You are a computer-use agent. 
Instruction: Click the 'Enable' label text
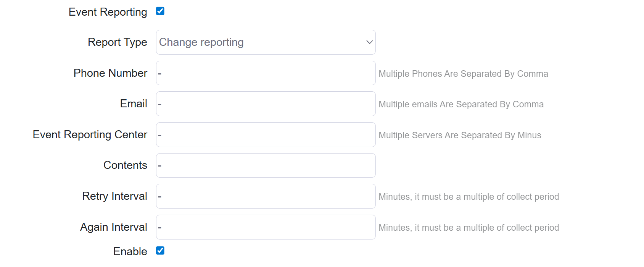[x=130, y=251]
